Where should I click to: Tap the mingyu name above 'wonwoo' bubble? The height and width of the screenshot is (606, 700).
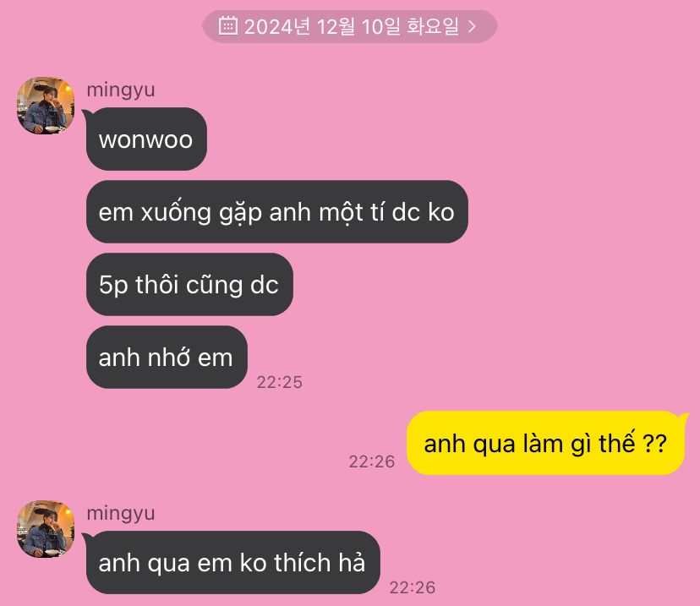pyautogui.click(x=121, y=90)
